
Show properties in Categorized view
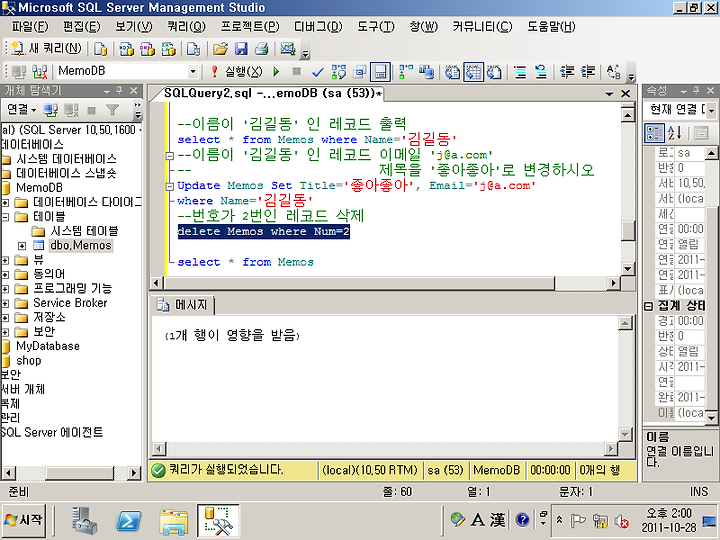coord(654,133)
